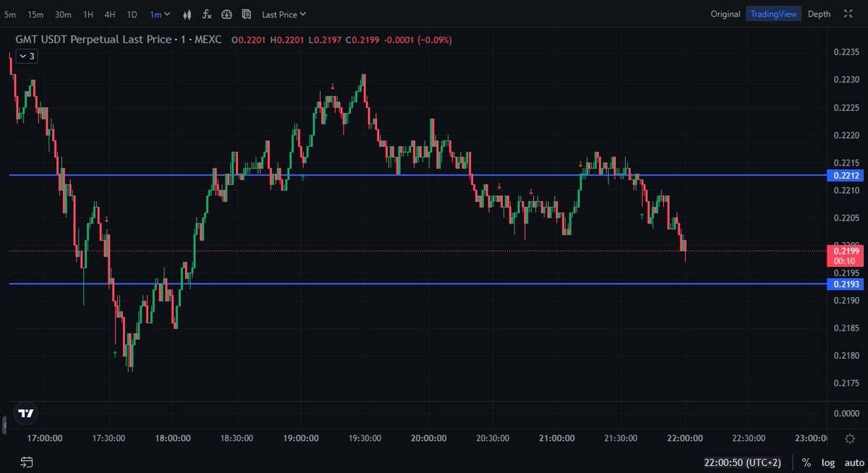Click the 0.2193 horizontal line price label
The height and width of the screenshot is (473, 868).
point(846,284)
